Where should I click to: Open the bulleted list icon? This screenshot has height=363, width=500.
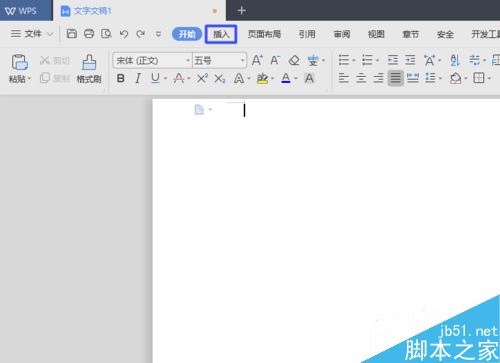[x=344, y=60]
